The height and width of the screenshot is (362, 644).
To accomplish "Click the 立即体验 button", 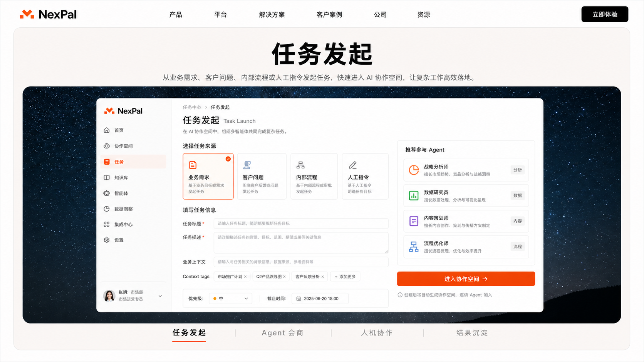I will [x=605, y=14].
